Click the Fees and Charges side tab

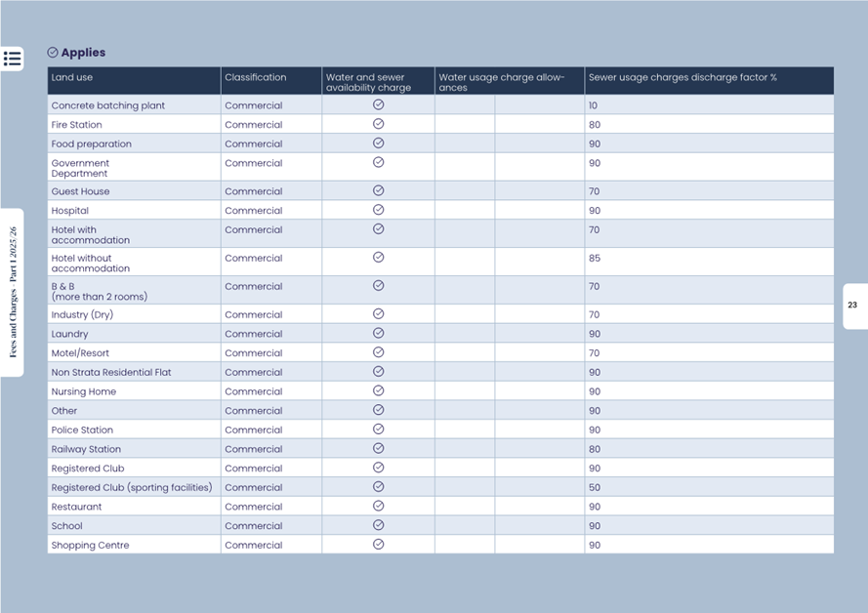coord(13,292)
